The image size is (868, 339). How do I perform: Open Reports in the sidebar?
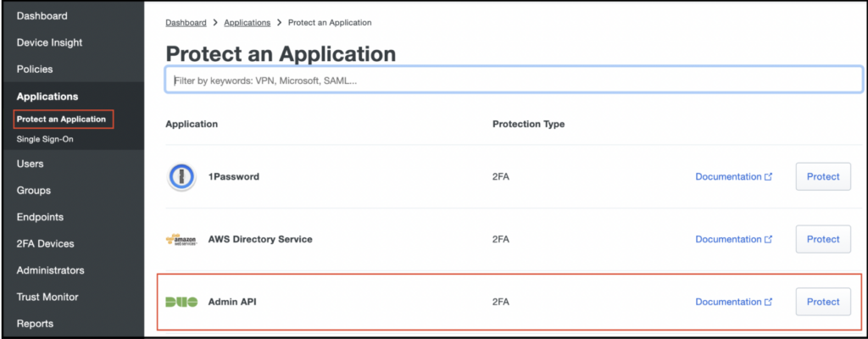[35, 324]
